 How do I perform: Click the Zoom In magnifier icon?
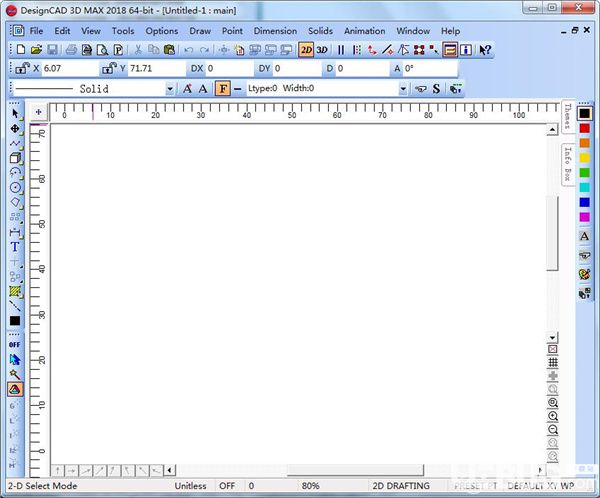(553, 416)
